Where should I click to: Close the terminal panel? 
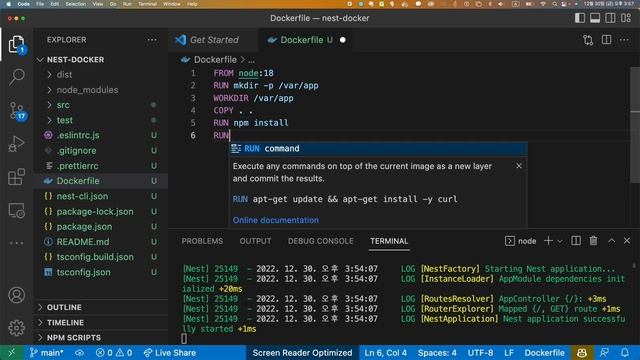pos(627,241)
